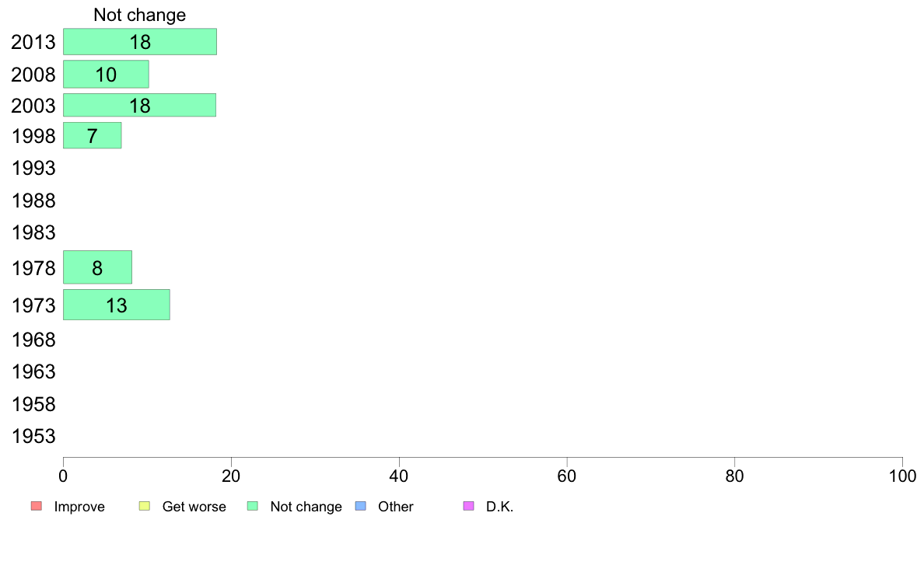Select the 2013 bar showing 18
This screenshot has height=572, width=924.
tap(140, 42)
